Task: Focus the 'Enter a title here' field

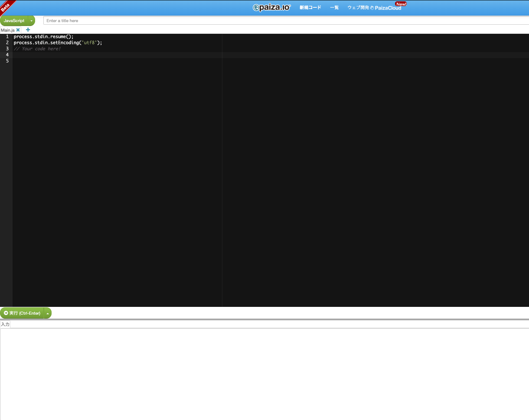Action: (x=286, y=20)
